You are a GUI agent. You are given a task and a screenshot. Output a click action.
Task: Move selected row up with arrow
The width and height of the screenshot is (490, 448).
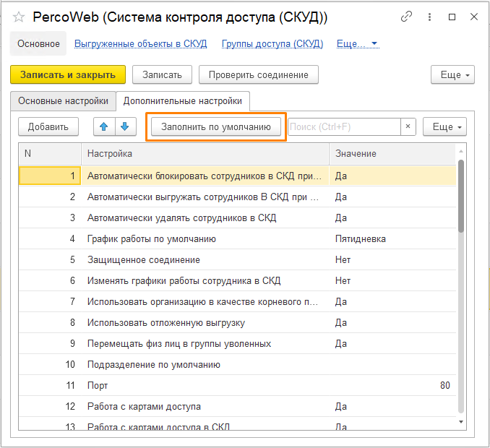(104, 126)
